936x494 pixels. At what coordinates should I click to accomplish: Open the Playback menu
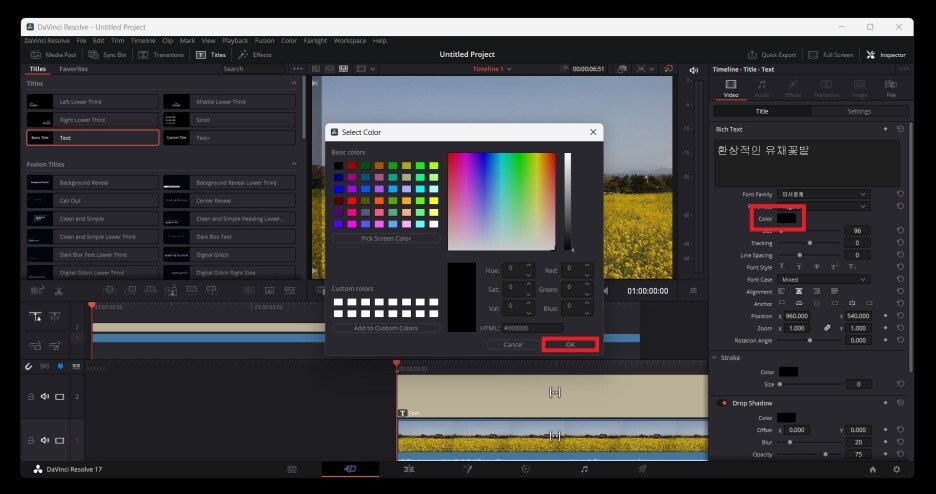(x=235, y=41)
